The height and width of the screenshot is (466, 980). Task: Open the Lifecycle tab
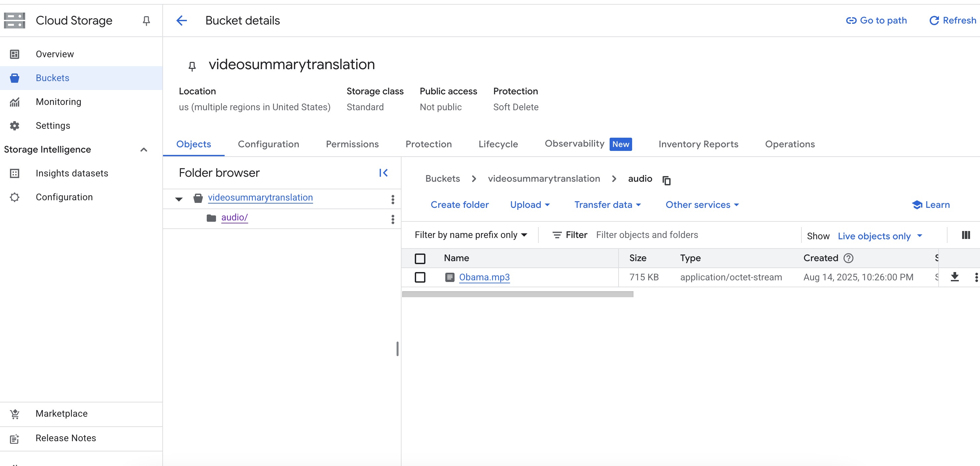click(x=498, y=144)
